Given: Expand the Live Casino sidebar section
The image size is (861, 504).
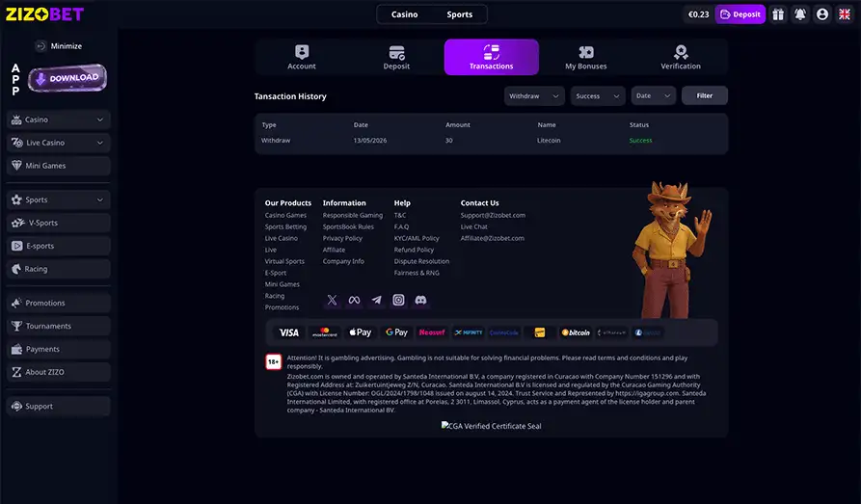Looking at the screenshot, I should 58,143.
